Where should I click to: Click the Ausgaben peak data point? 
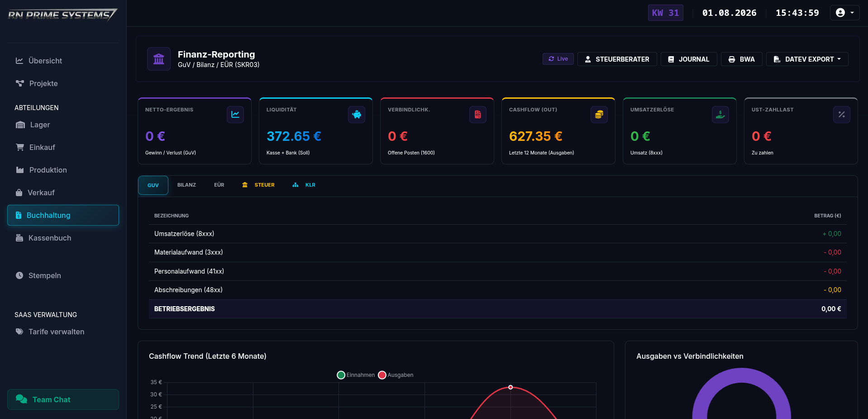[510, 387]
